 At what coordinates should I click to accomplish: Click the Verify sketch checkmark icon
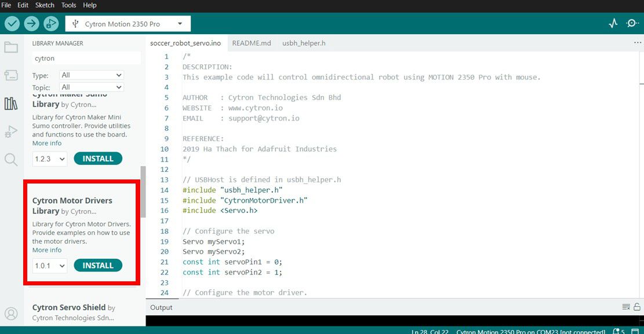12,24
